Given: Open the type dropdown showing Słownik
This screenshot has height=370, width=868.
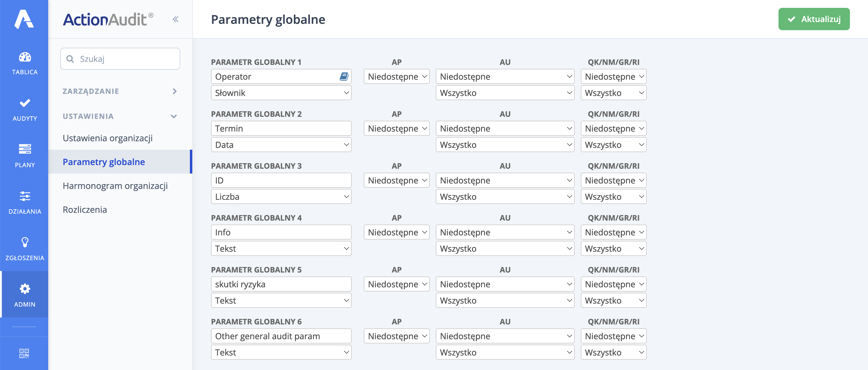Looking at the screenshot, I should [x=281, y=93].
